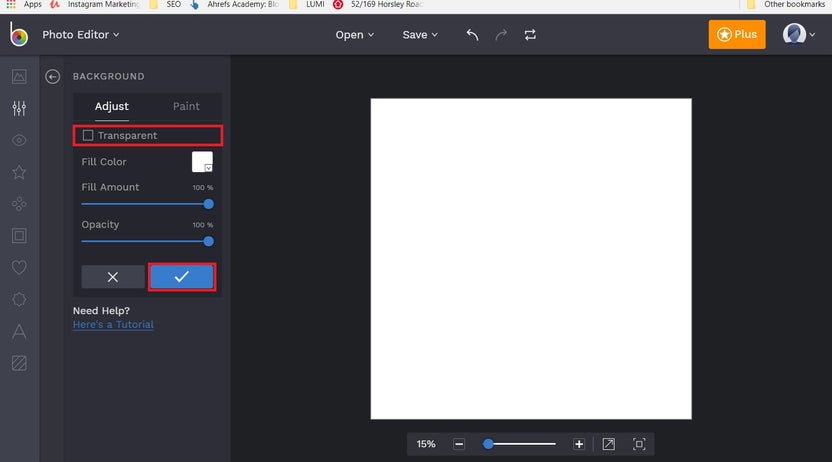Click the undo arrow icon
Viewport: 832px width, 462px height.
[x=472, y=35]
